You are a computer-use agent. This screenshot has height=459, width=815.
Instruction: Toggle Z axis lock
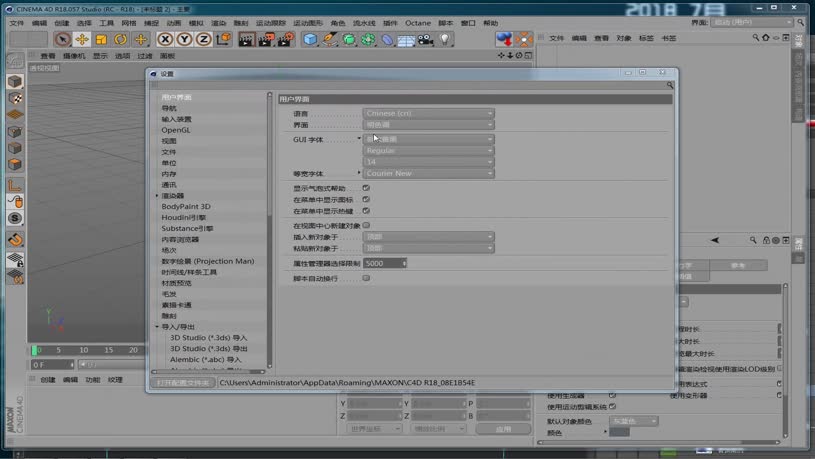pos(203,39)
